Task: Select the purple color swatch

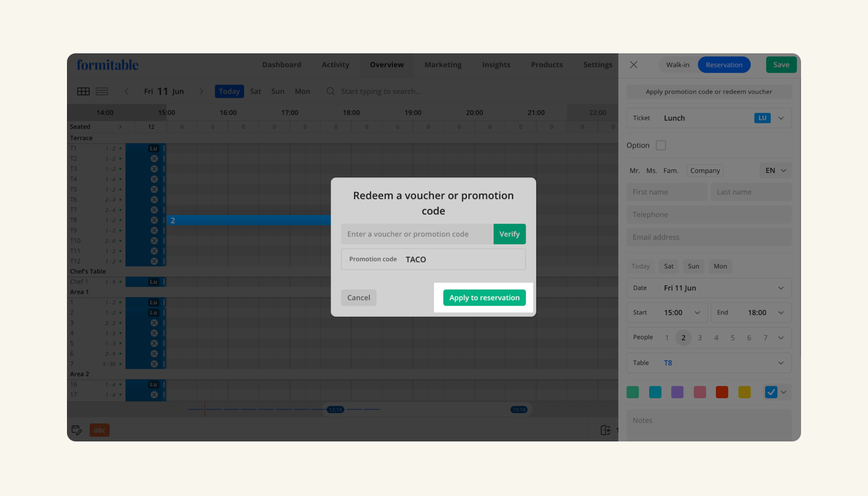Action: point(677,392)
